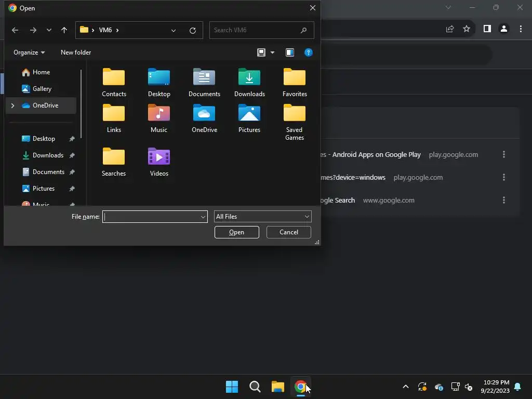Open Chrome profile avatar
Image resolution: width=532 pixels, height=399 pixels.
tap(504, 29)
